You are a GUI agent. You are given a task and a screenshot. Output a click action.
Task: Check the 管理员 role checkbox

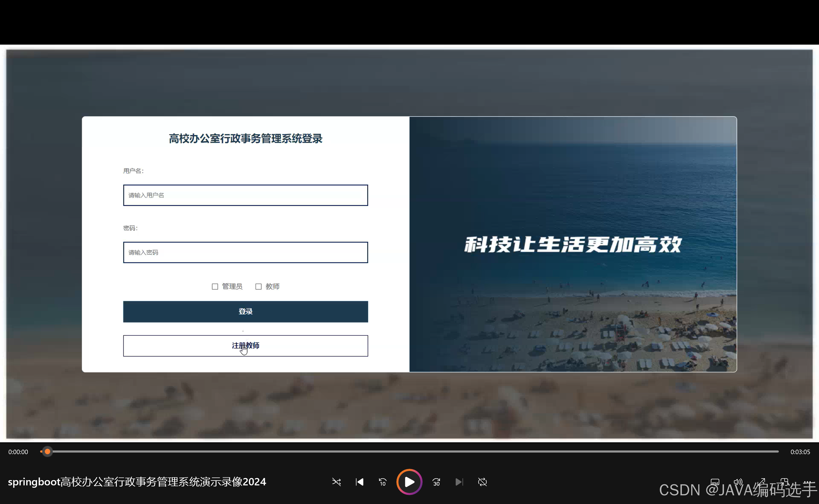click(x=215, y=286)
